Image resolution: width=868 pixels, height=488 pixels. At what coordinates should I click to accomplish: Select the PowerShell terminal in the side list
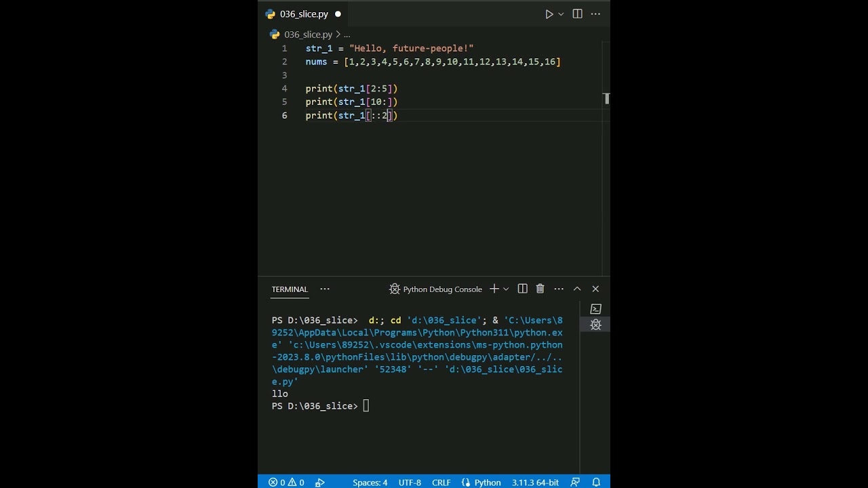(x=596, y=309)
